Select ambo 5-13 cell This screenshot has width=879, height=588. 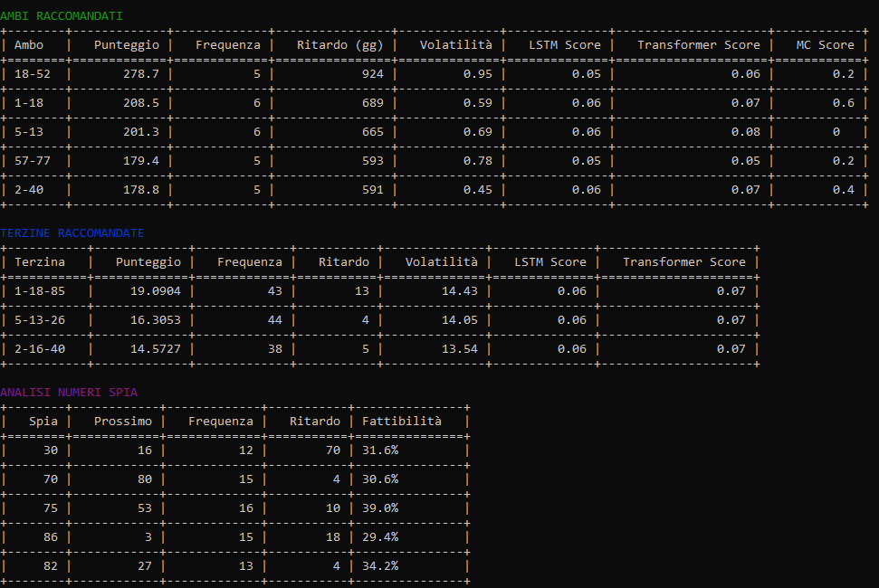click(29, 131)
